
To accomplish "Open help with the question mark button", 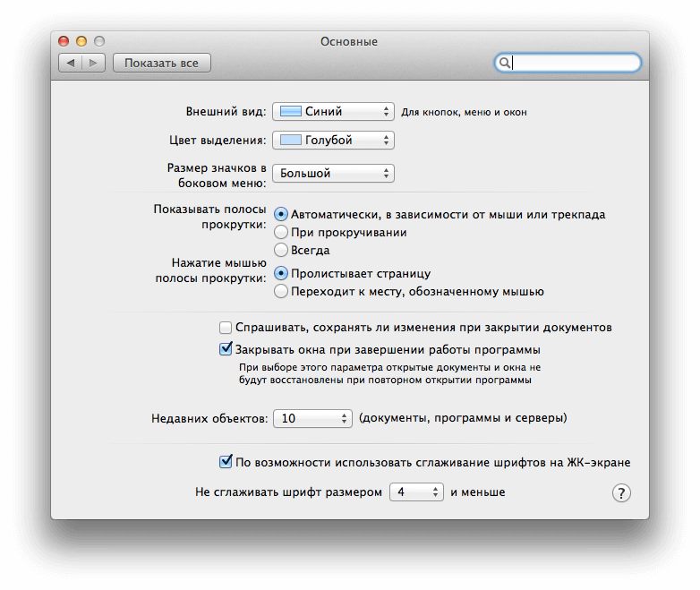I will point(621,493).
